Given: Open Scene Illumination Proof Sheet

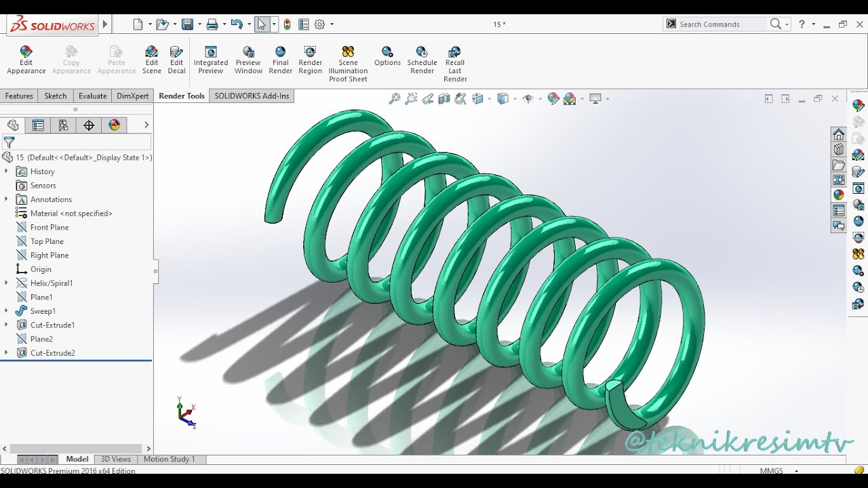Looking at the screenshot, I should coord(348,64).
